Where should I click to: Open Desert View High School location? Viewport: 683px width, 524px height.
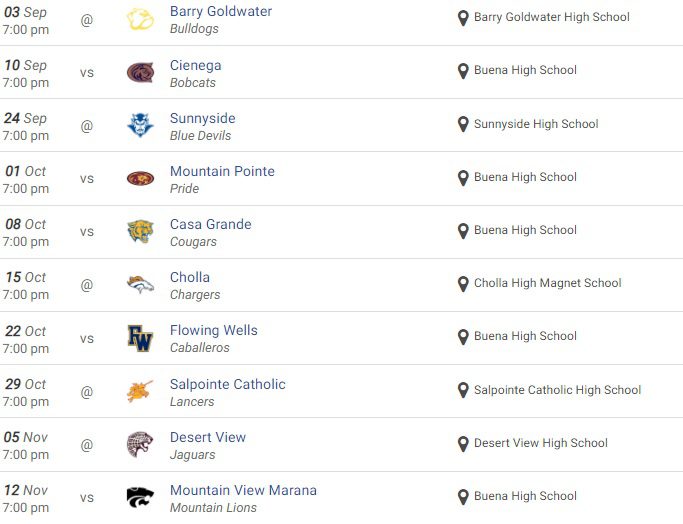coord(540,443)
